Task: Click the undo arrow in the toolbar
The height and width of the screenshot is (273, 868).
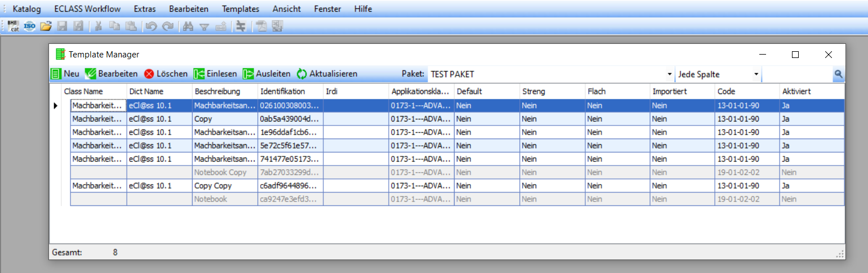Action: click(150, 26)
